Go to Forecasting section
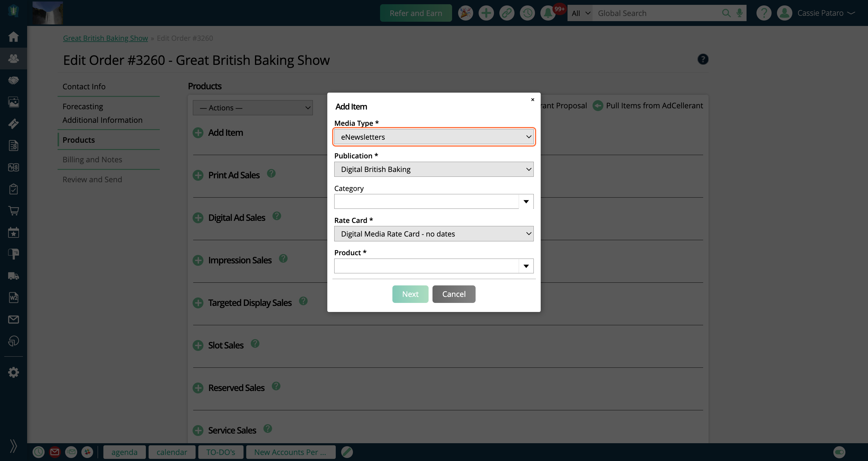868x461 pixels. click(83, 107)
